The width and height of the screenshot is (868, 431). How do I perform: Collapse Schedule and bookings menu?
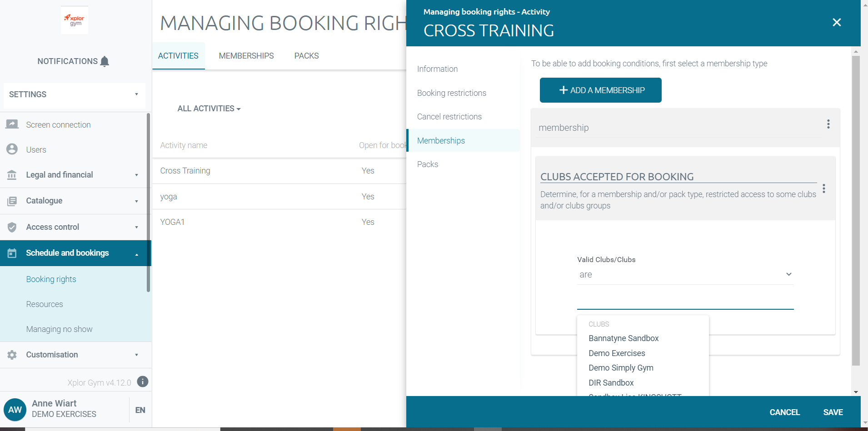[136, 254]
